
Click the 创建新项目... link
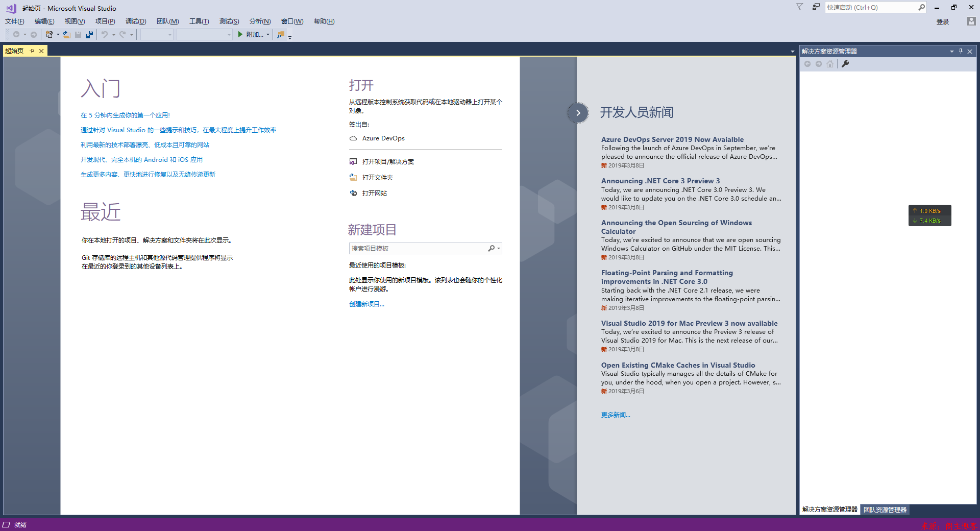click(x=366, y=304)
